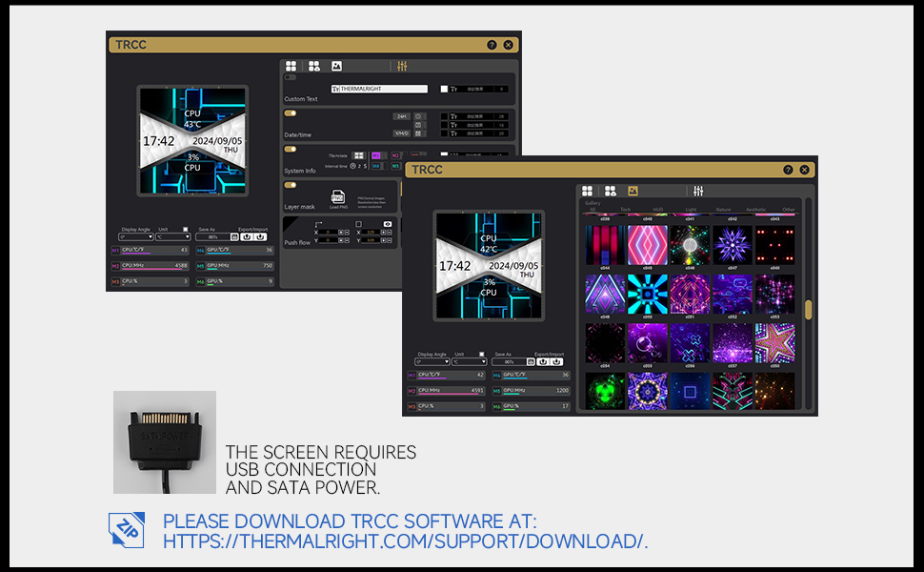Toggle the Date/time switch
Screen dimensions: 924x572
point(290,113)
